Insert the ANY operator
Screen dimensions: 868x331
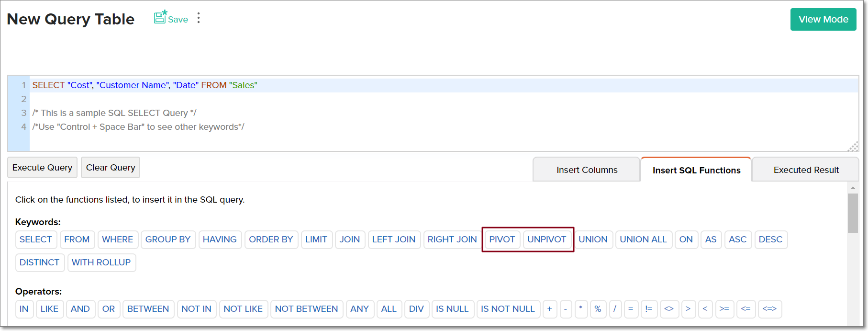(360, 309)
